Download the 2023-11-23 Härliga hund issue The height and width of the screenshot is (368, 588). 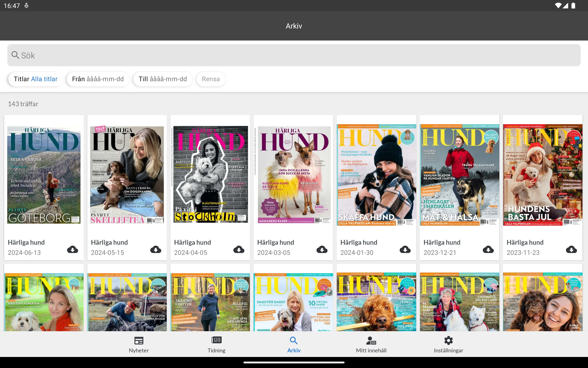coord(571,249)
